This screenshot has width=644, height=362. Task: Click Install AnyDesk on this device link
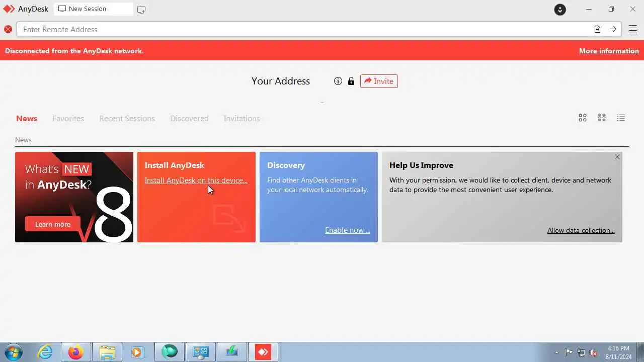pyautogui.click(x=196, y=180)
